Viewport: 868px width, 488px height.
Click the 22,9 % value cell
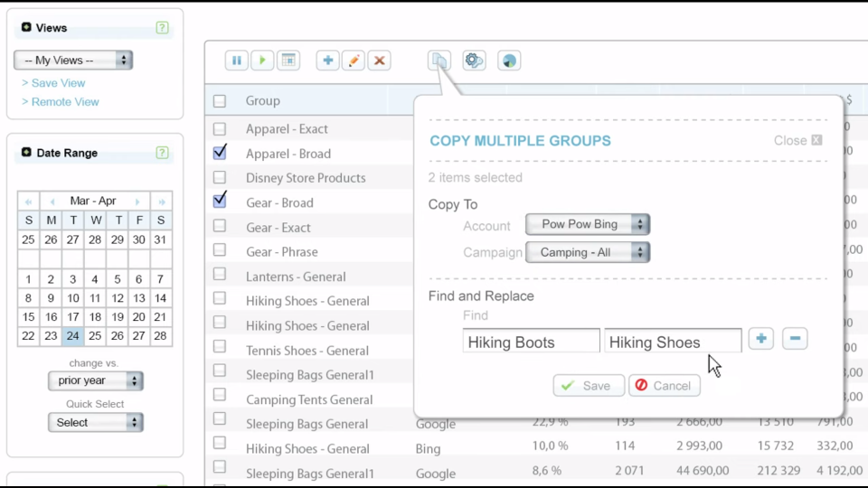click(x=551, y=422)
